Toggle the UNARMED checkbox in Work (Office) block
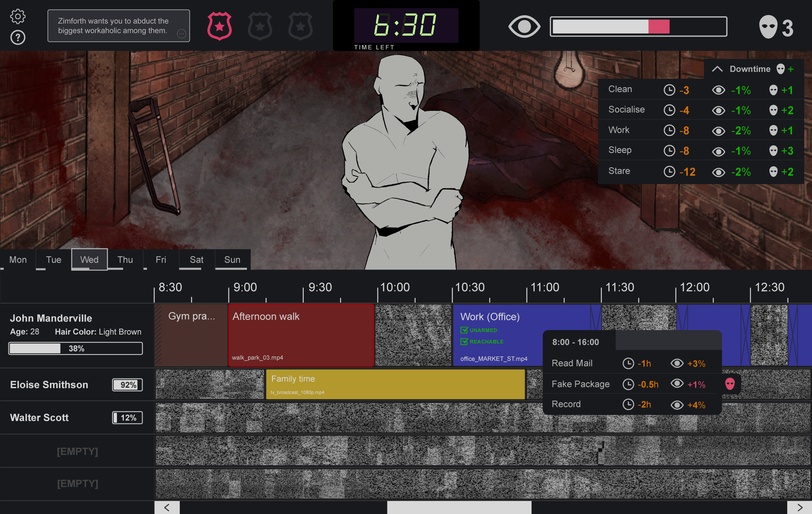812x514 pixels. 464,330
